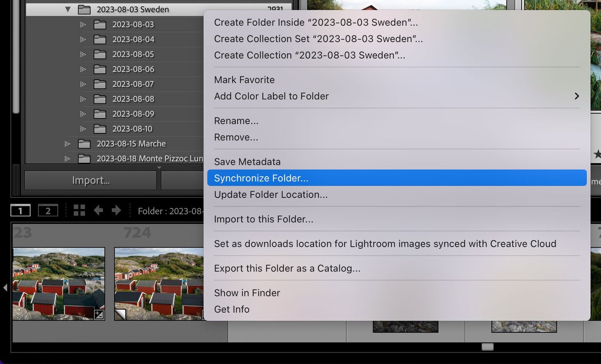Click the star rating badge on the right photo

pyautogui.click(x=597, y=154)
